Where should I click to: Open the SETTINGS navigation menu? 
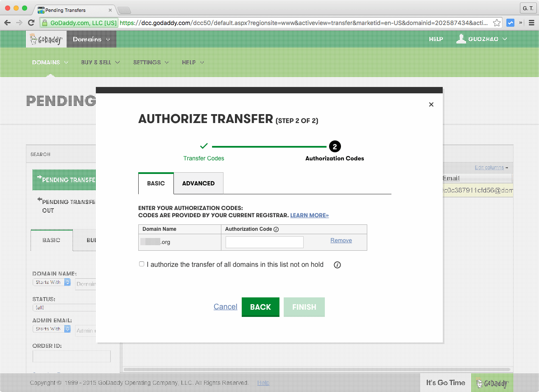click(x=148, y=62)
